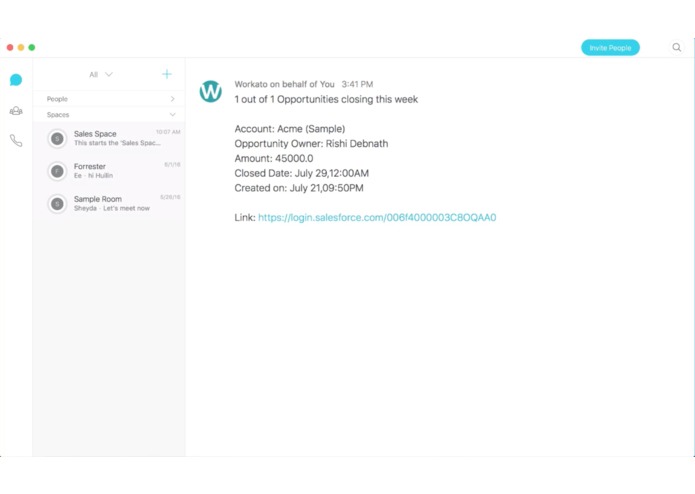This screenshot has width=695, height=494.
Task: Click the Created on: July 21 line
Action: [x=299, y=188]
